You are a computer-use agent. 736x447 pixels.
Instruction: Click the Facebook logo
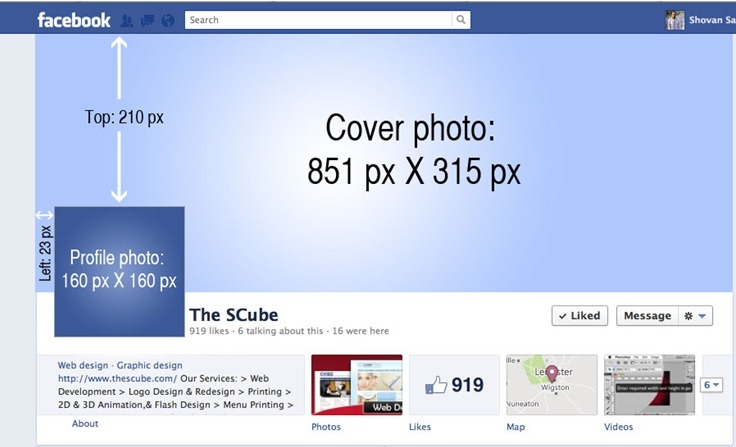(74, 20)
